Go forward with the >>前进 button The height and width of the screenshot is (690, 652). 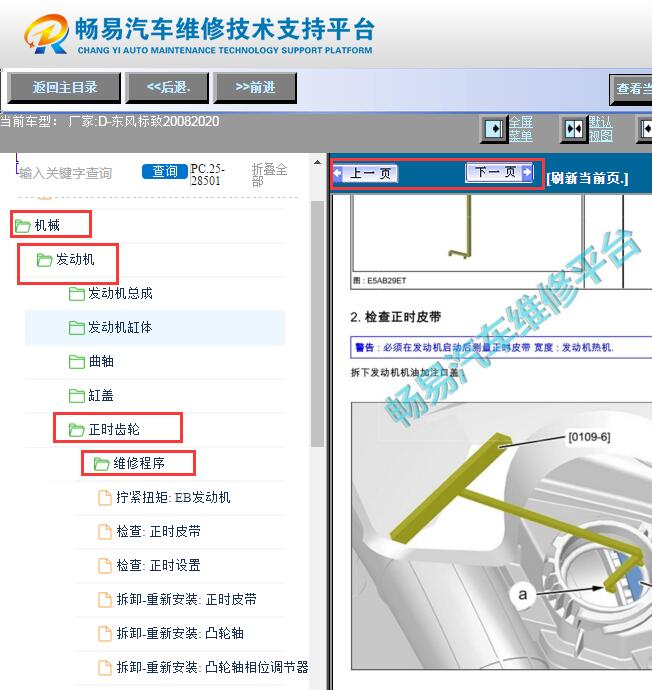[x=255, y=88]
